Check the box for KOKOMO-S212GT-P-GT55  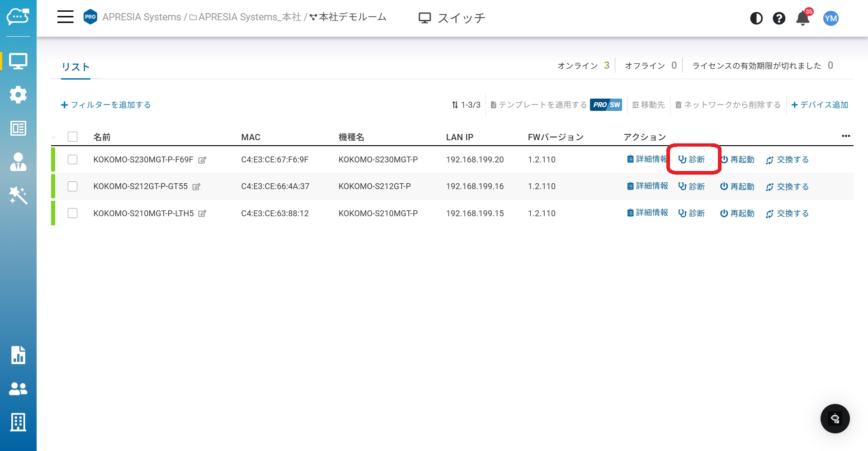[72, 186]
